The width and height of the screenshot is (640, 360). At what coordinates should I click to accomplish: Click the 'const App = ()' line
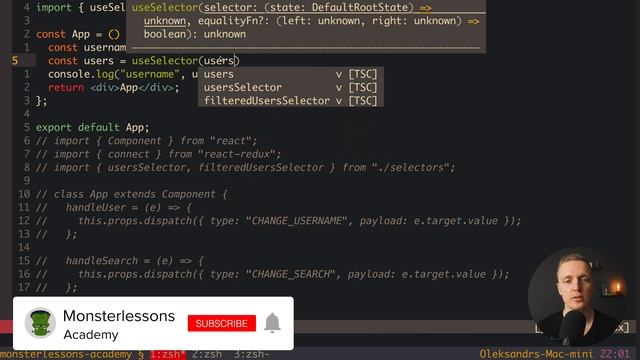pyautogui.click(x=78, y=34)
